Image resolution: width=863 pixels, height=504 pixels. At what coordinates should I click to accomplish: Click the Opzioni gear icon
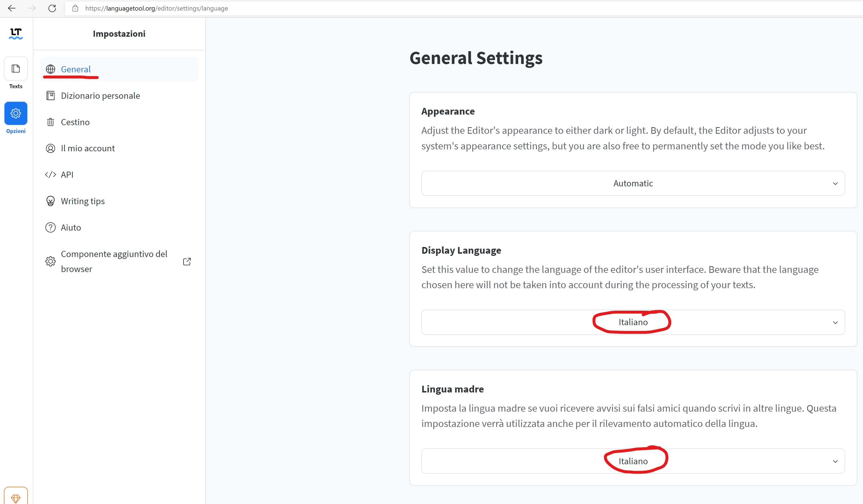pos(16,113)
